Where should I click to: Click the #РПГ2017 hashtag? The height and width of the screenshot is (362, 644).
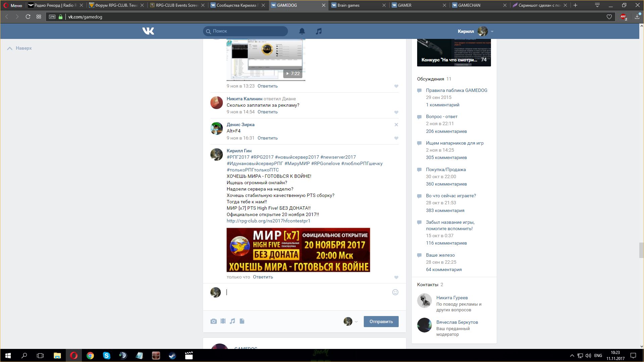click(238, 157)
